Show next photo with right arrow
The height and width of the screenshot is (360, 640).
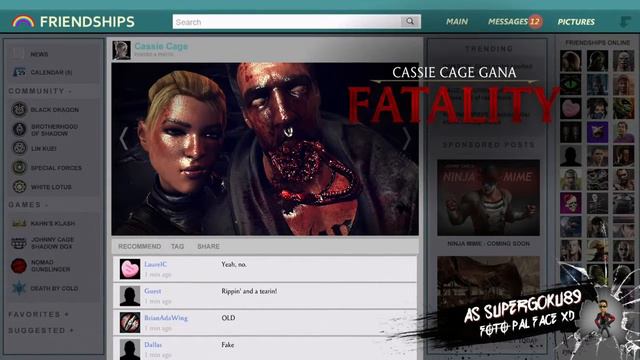coord(407,138)
